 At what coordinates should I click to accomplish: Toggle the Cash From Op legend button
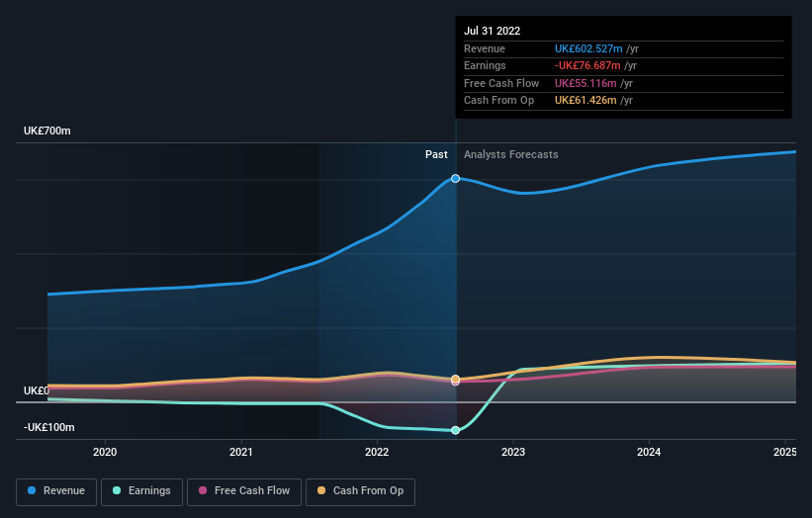click(x=360, y=491)
